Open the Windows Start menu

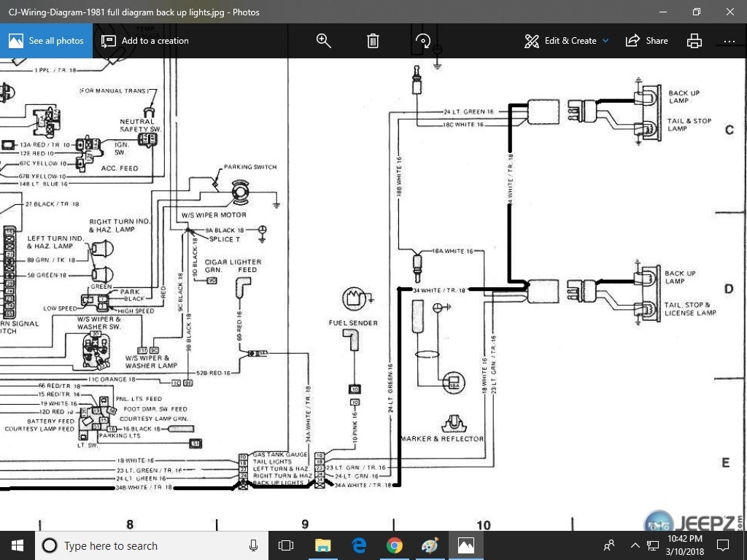18,545
